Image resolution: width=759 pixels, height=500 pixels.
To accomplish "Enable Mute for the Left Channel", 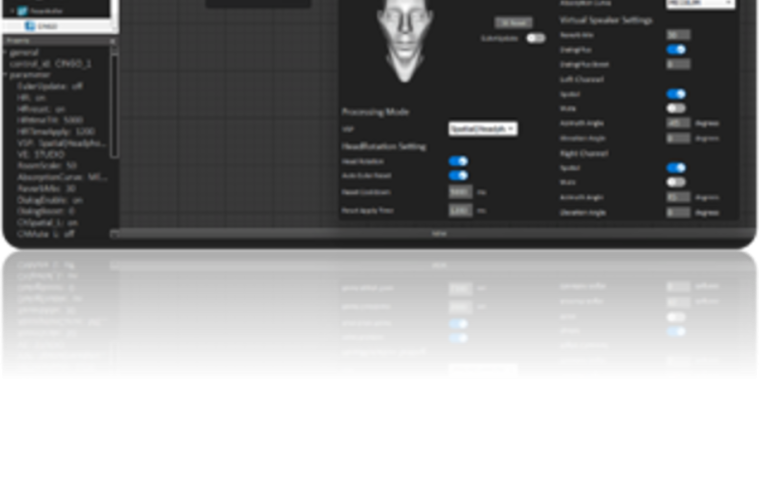I will pos(676,107).
